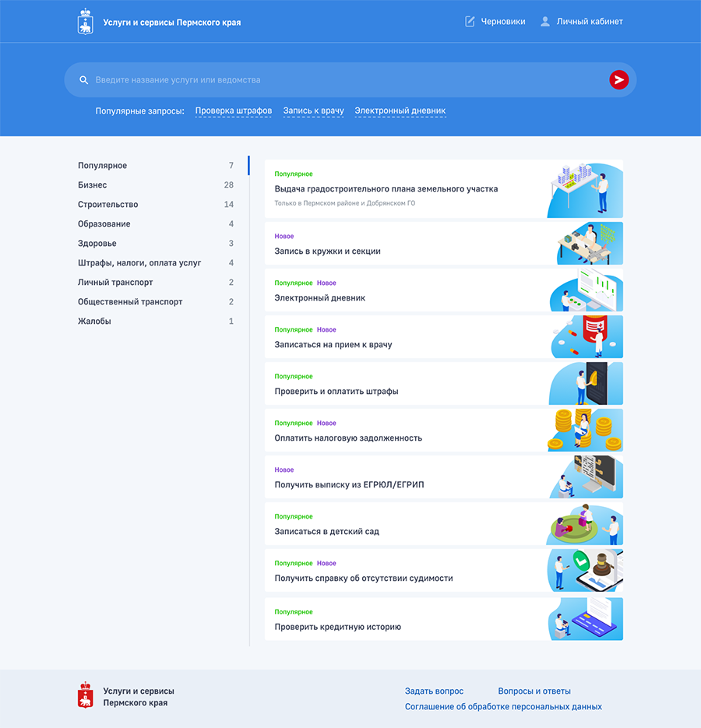Click the Perm Krai coat of arms header logo
The width and height of the screenshot is (701, 728).
point(85,22)
